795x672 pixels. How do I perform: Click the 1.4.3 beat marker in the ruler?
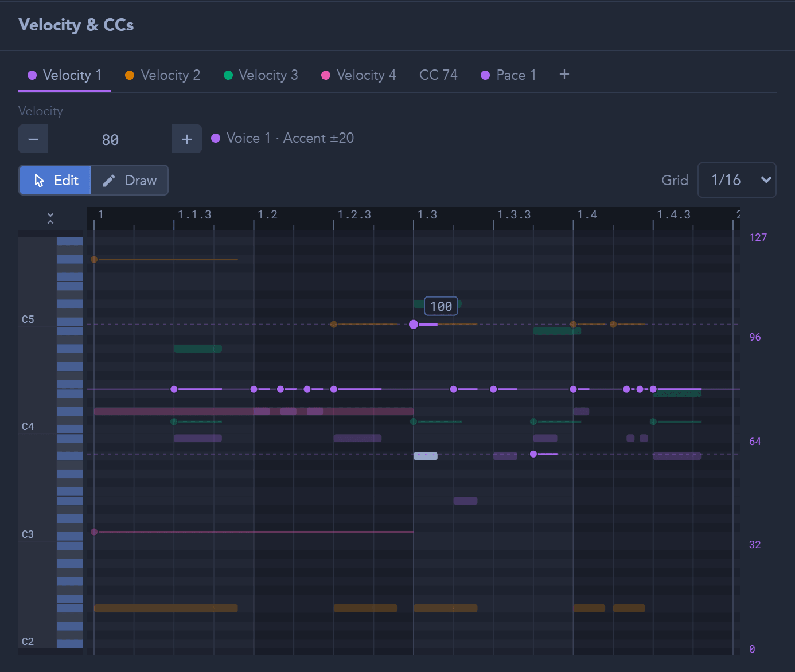[673, 214]
